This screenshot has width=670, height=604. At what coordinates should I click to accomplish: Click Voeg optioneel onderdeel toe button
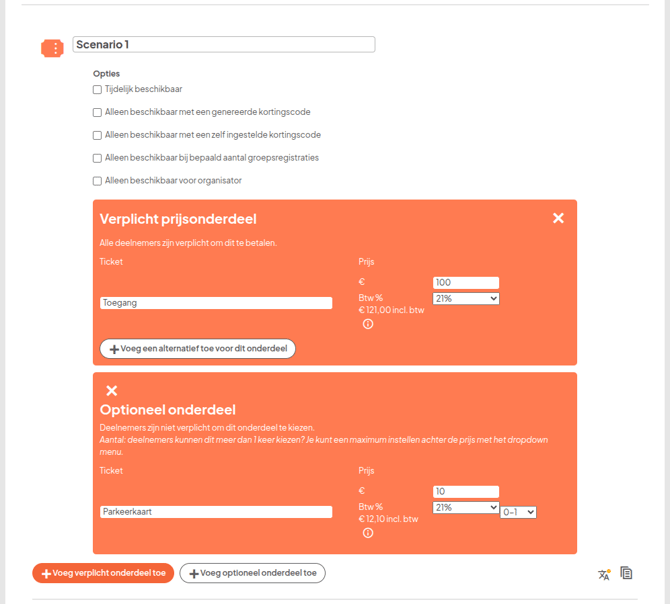click(252, 573)
